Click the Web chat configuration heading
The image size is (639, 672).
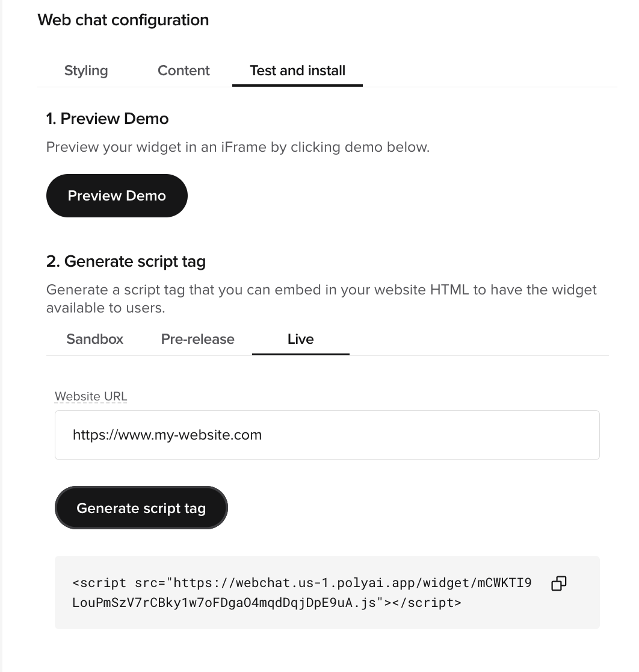coord(123,20)
